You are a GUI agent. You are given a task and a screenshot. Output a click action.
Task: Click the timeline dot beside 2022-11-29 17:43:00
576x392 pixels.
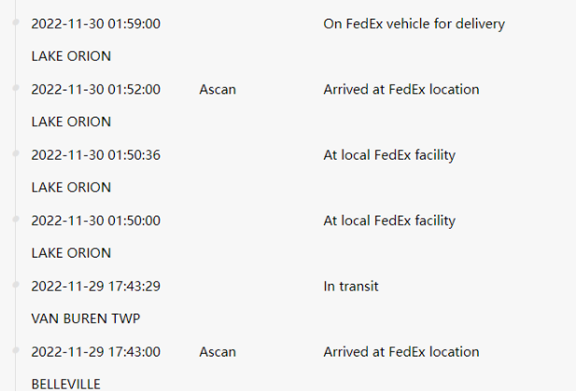point(16,349)
